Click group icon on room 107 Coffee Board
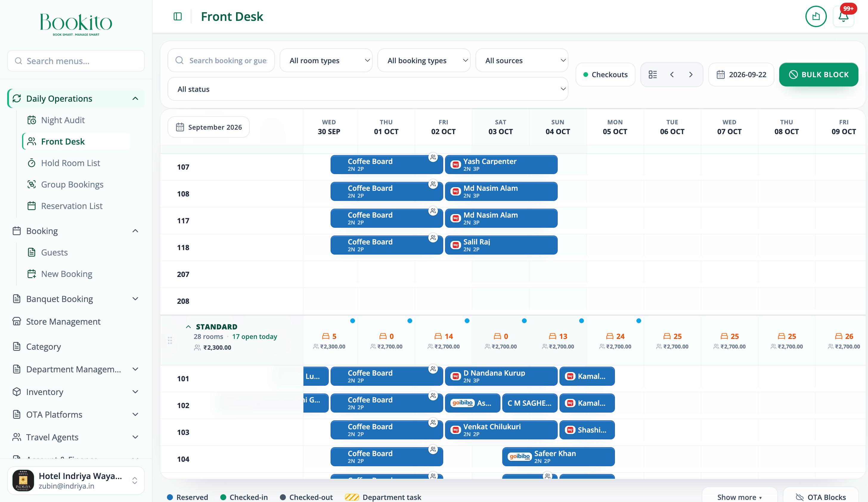 (433, 157)
